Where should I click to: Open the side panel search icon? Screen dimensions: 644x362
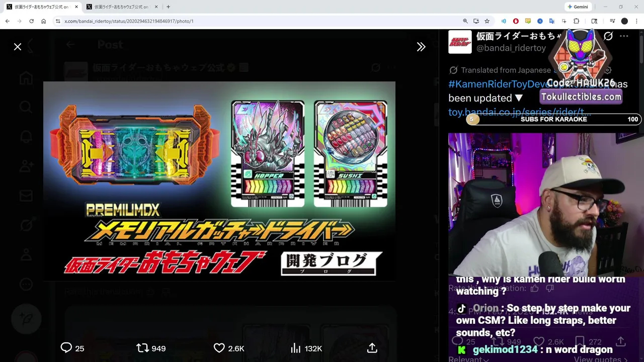coord(594,21)
